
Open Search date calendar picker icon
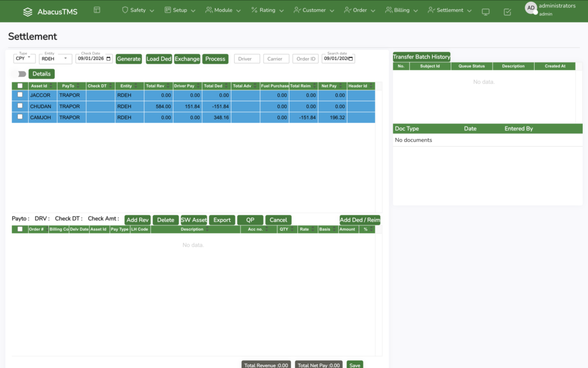(x=351, y=59)
